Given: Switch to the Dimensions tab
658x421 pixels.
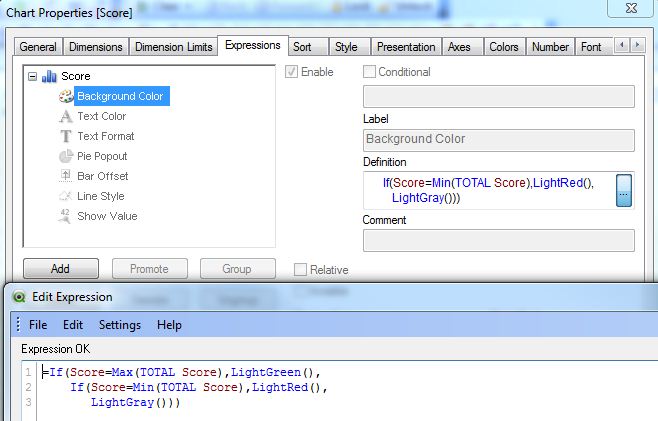Looking at the screenshot, I should pos(96,47).
